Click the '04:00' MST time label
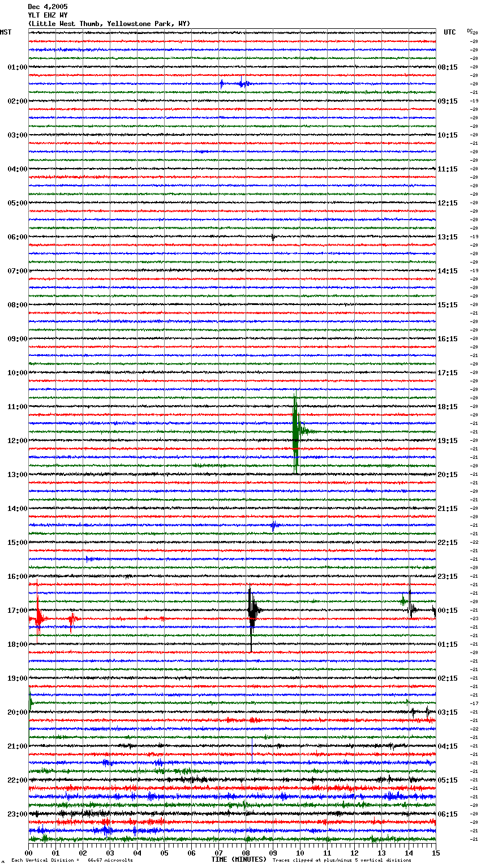The height and width of the screenshot is (868, 481). click(x=18, y=169)
